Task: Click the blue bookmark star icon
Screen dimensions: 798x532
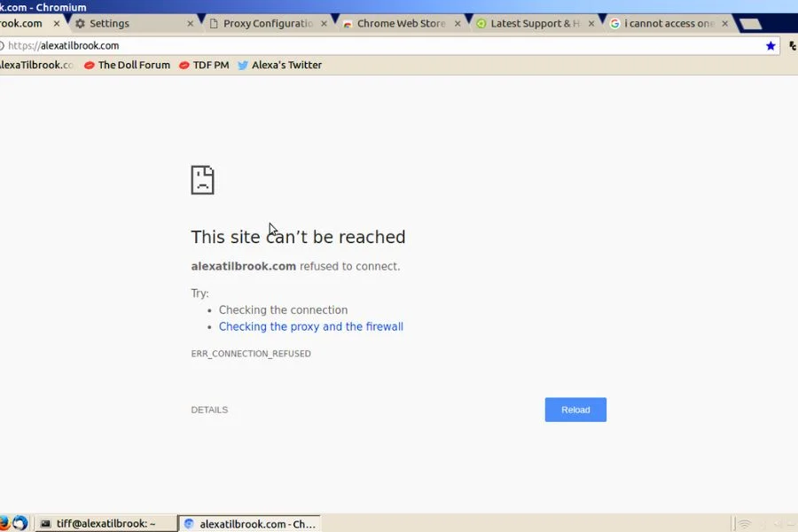Action: tap(771, 45)
